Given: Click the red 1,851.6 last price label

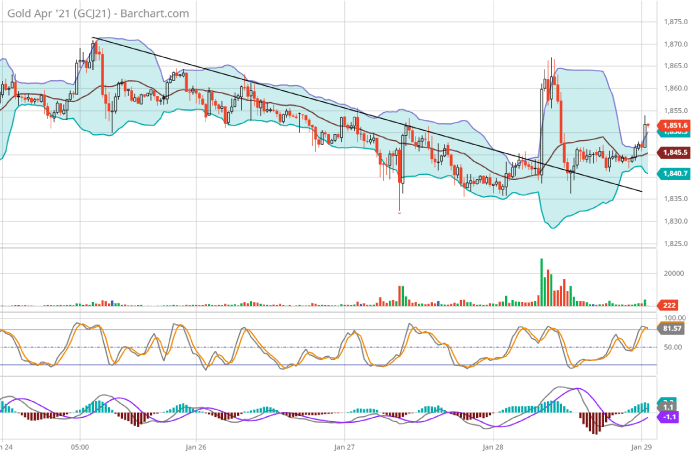Looking at the screenshot, I should pos(675,125).
